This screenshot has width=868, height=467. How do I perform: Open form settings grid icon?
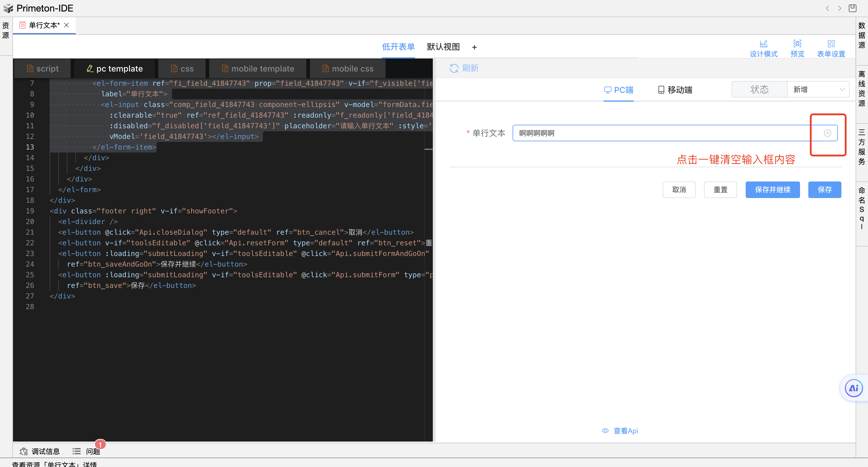(831, 44)
